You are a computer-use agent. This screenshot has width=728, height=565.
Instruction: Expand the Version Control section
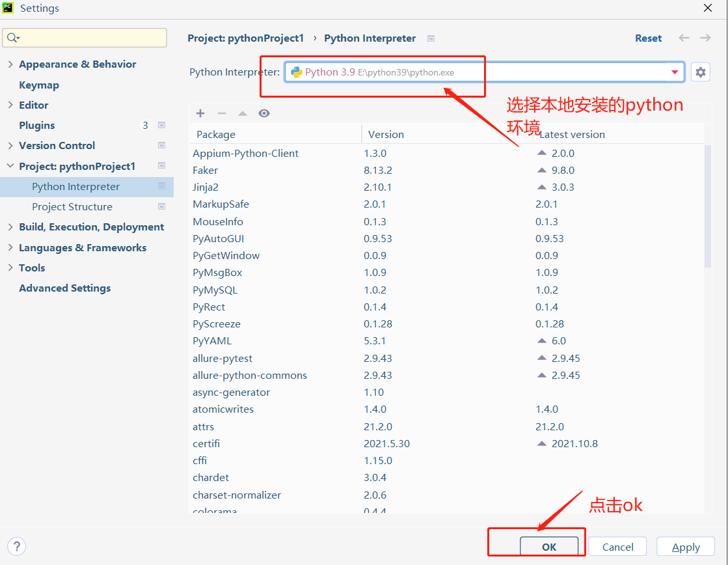pos(10,145)
